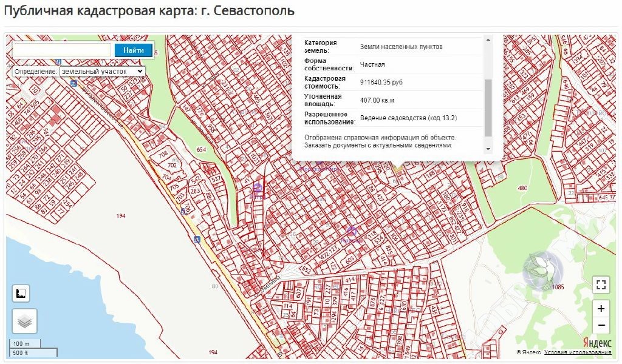Select the parcel labeled 705

(174, 187)
